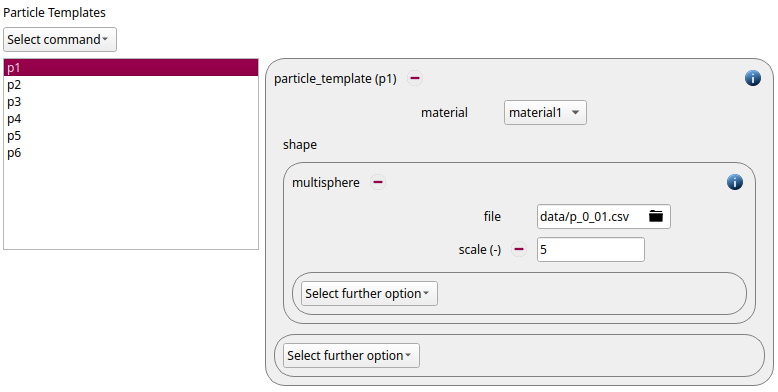Viewport: 778px width, 392px height.
Task: Remove the scale (-) option with its minus button
Action: (519, 249)
